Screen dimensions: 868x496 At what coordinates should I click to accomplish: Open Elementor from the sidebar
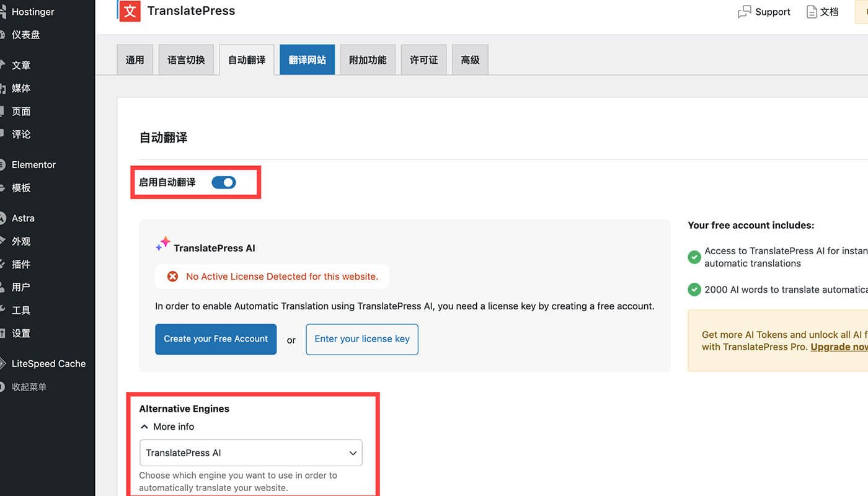point(33,165)
